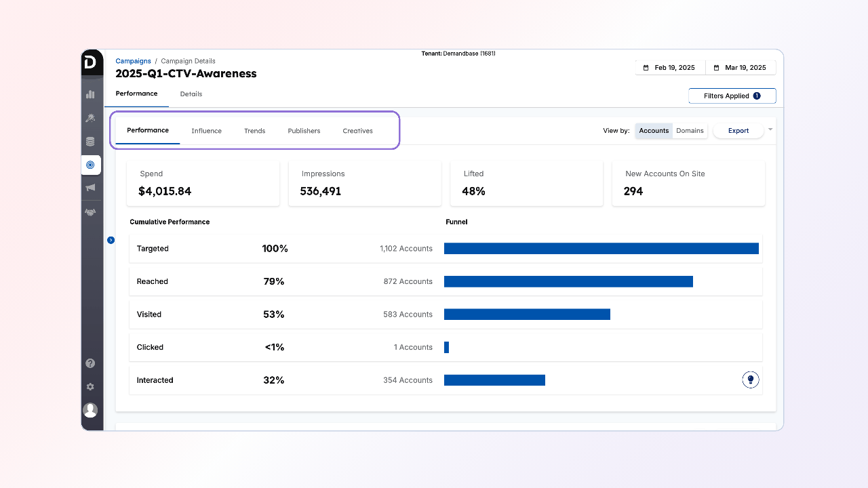This screenshot has height=488, width=868.
Task: Switch View by to Accounts
Action: 654,131
